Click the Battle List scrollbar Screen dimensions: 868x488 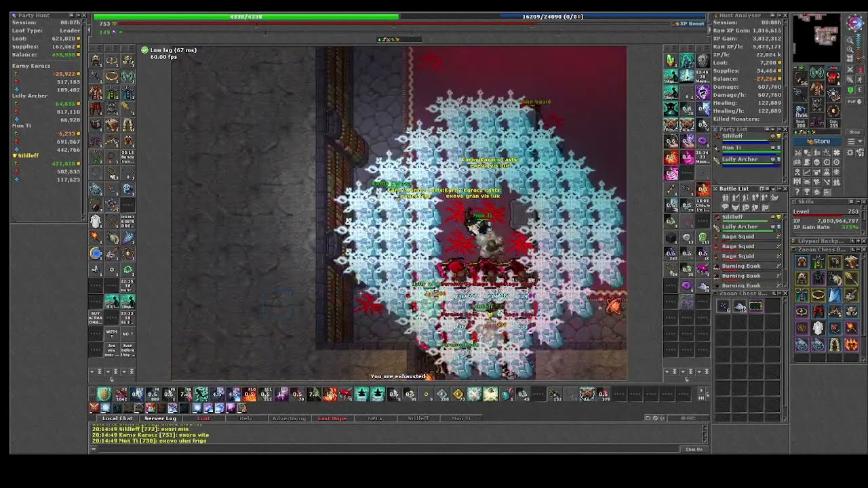(x=785, y=251)
